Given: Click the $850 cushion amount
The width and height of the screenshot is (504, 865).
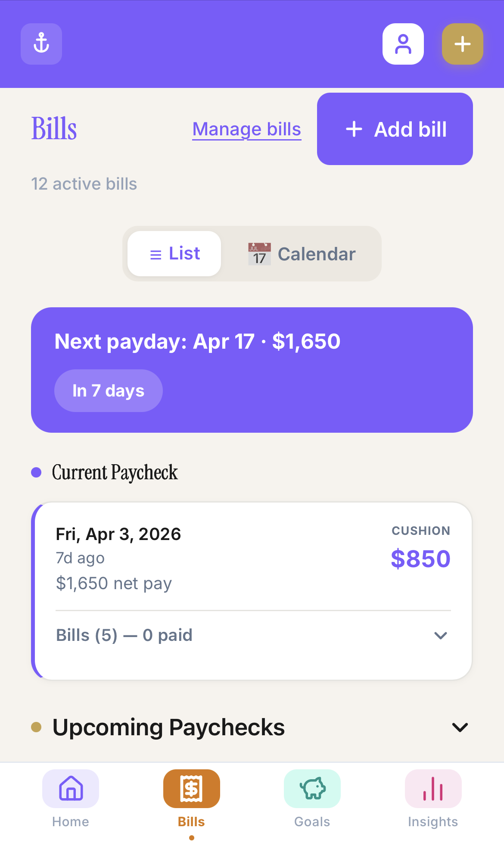Looking at the screenshot, I should coord(420,559).
